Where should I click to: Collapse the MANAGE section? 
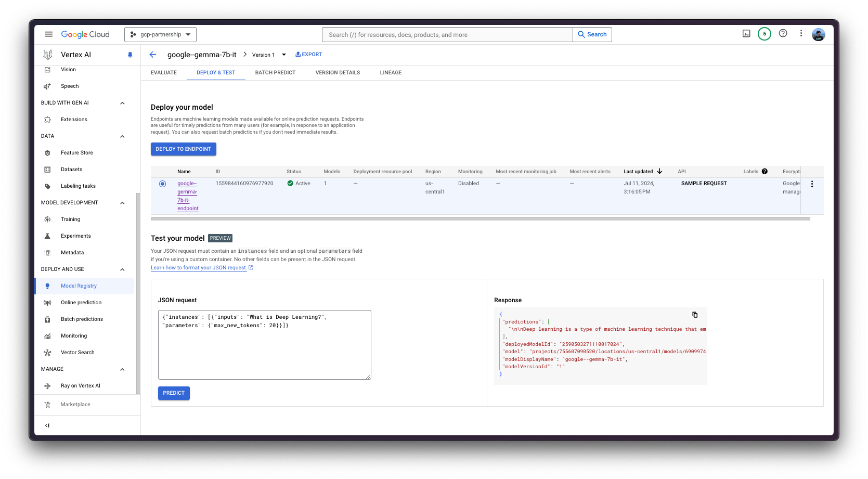[x=122, y=369]
